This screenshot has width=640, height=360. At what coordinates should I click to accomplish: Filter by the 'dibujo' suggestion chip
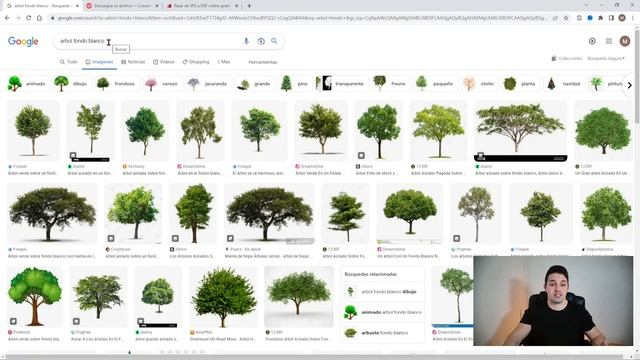tap(71, 84)
